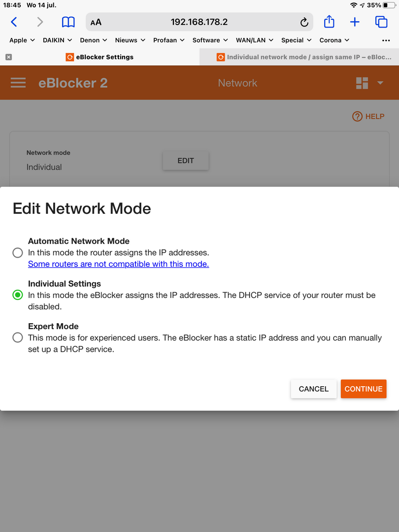Click the Edit Network Mode dialog title
The width and height of the screenshot is (399, 532).
coord(82,208)
